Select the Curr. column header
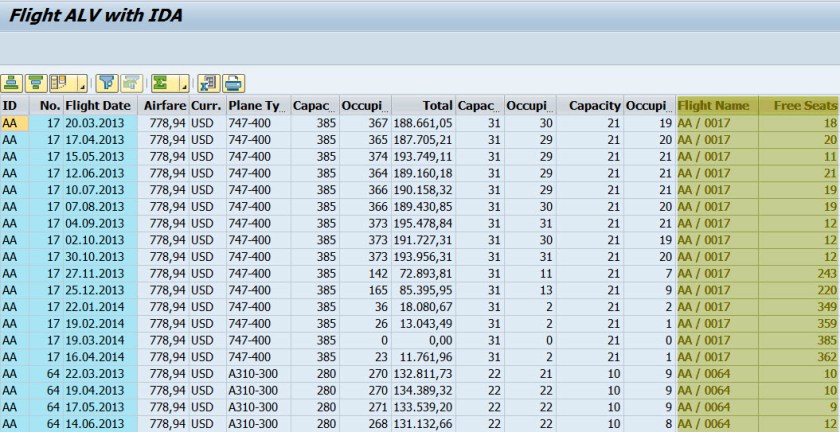This screenshot has width=840, height=432. coord(206,106)
